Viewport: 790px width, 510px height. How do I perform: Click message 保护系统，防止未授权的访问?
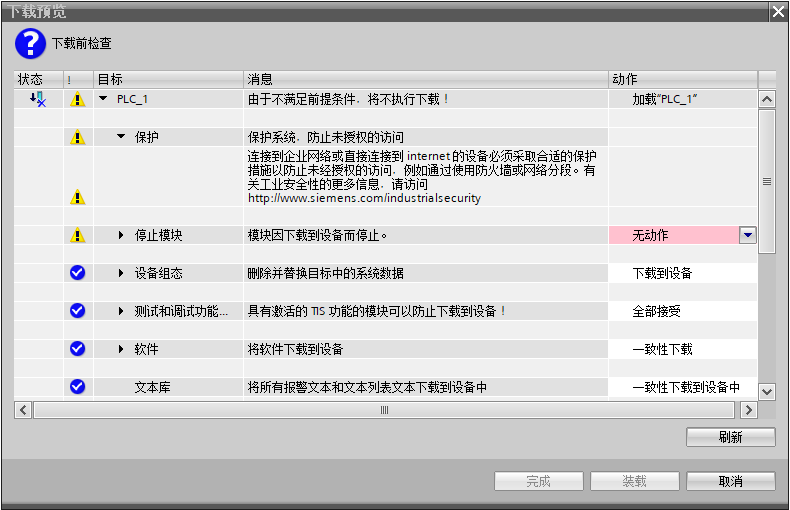point(325,137)
